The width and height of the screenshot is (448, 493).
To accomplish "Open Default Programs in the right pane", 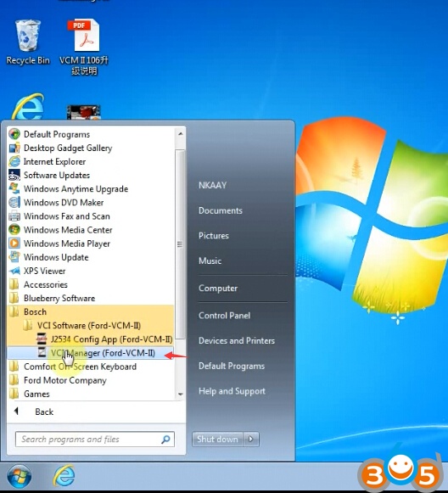I will 232,366.
